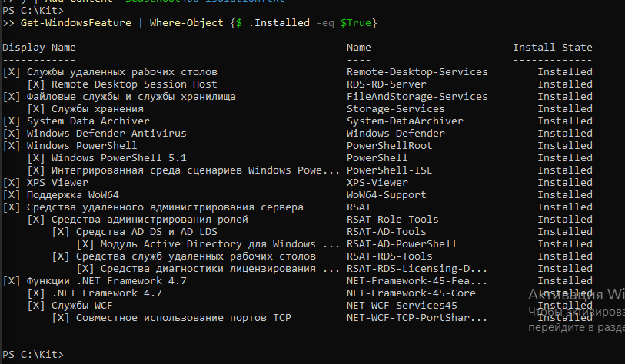Click the RSAT-RDS-Tools feature name
This screenshot has width=625, height=364.
coord(390,256)
